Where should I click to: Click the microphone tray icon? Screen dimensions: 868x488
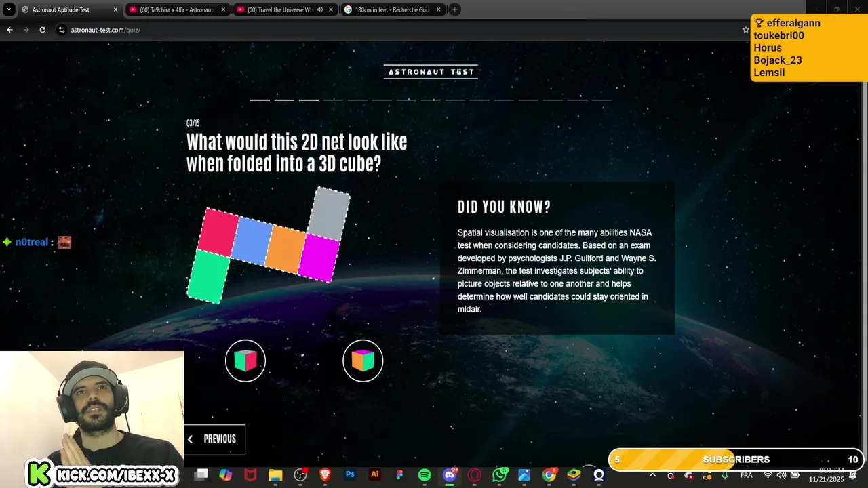coord(726,476)
